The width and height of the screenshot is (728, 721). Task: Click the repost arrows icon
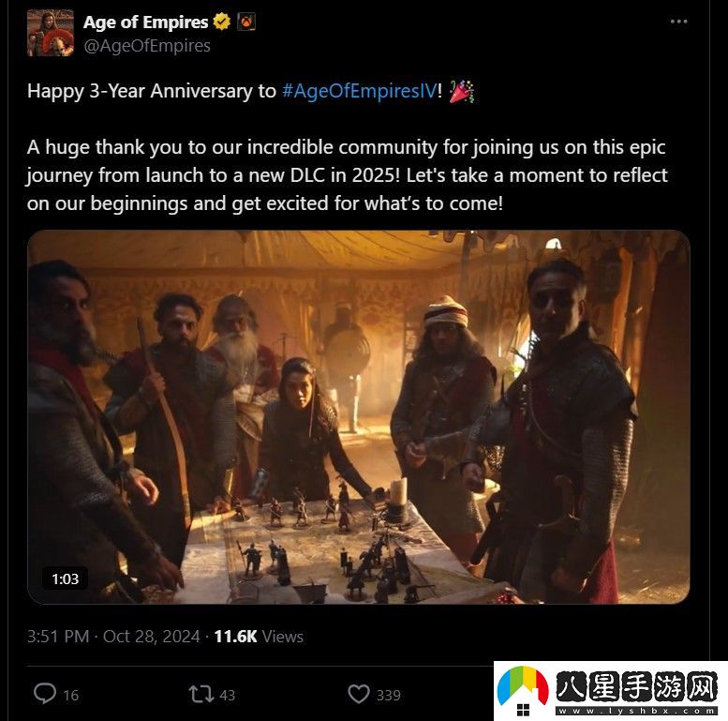pos(201,695)
